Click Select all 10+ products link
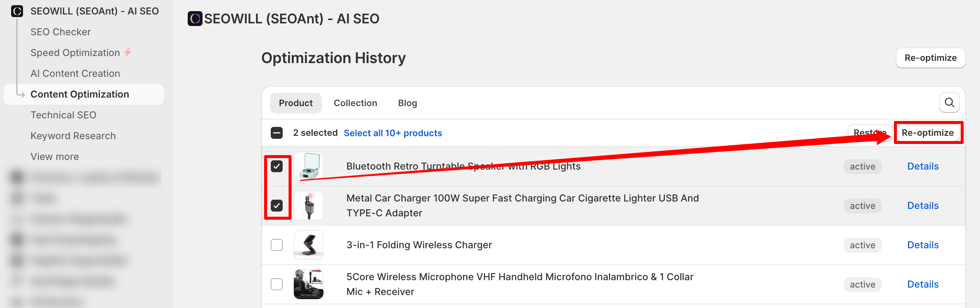This screenshot has height=308, width=980. pyautogui.click(x=392, y=133)
